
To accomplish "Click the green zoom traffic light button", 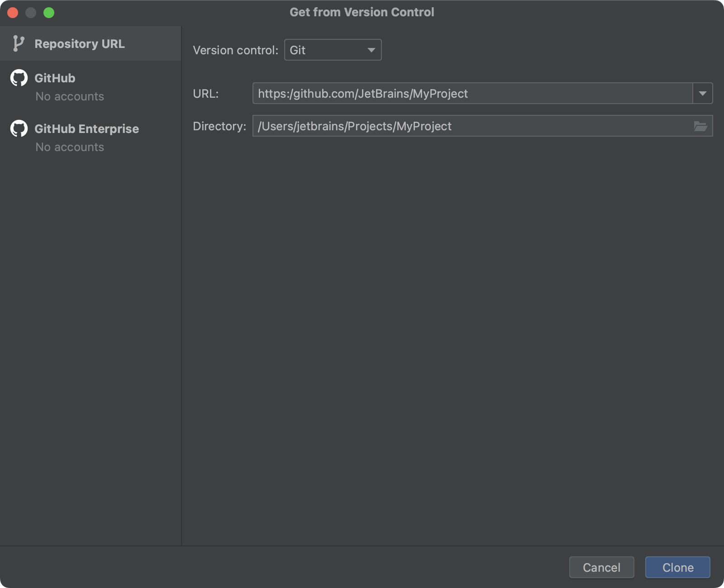I will point(49,13).
